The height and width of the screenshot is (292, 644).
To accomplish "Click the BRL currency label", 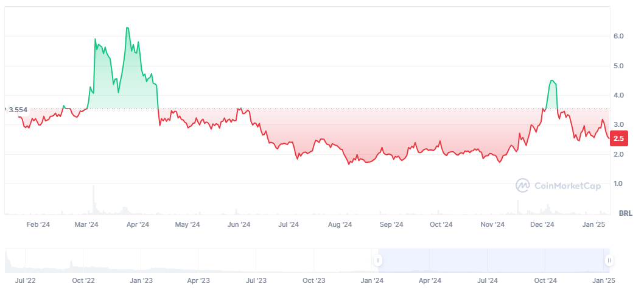I will [625, 213].
